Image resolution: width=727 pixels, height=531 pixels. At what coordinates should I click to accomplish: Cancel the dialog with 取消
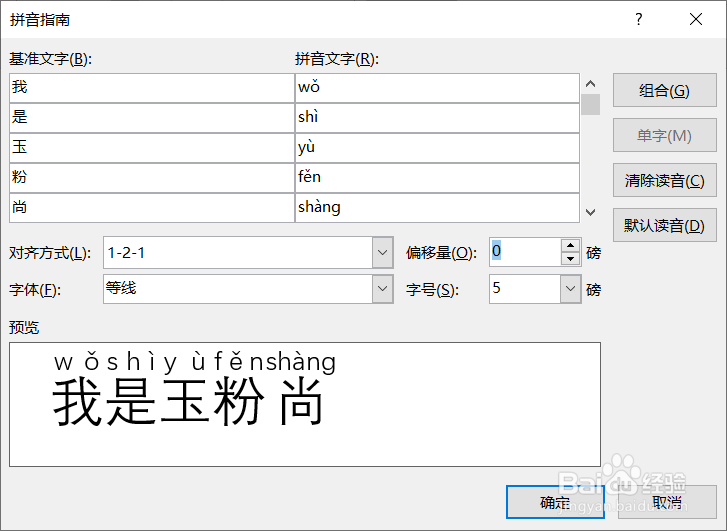(667, 502)
